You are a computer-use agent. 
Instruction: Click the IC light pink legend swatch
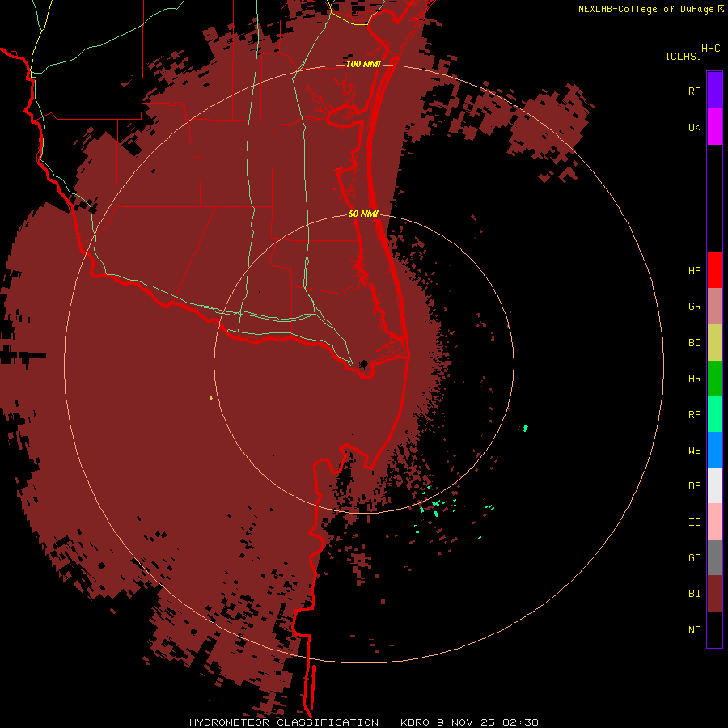click(714, 522)
